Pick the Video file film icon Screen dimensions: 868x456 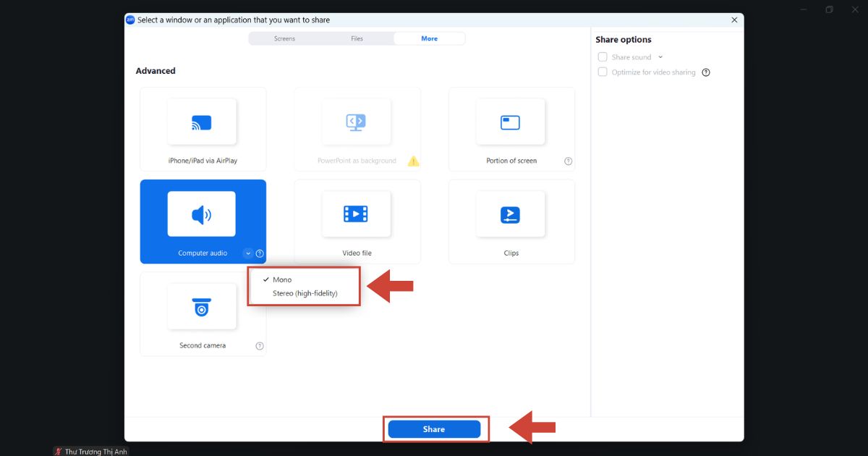356,214
